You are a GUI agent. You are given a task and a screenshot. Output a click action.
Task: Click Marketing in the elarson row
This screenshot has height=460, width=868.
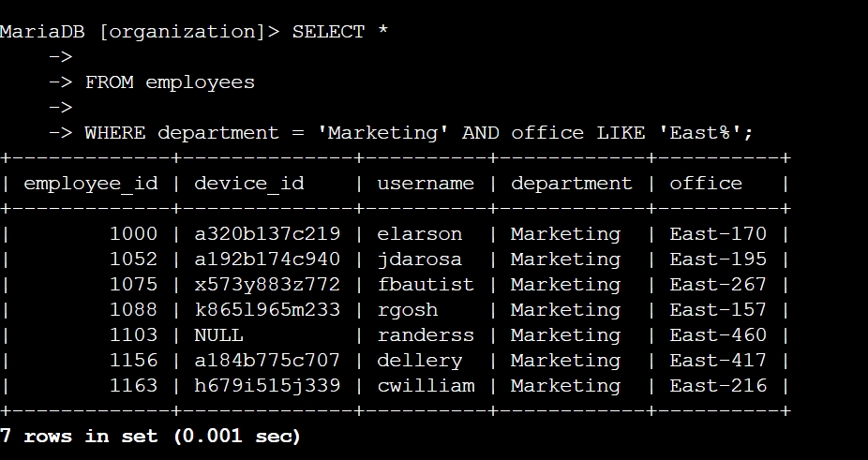[x=565, y=234]
